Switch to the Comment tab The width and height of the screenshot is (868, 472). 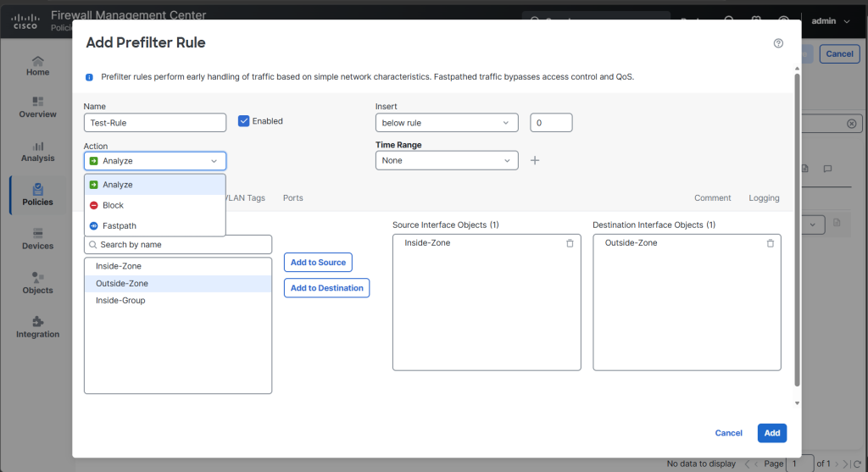pos(712,198)
